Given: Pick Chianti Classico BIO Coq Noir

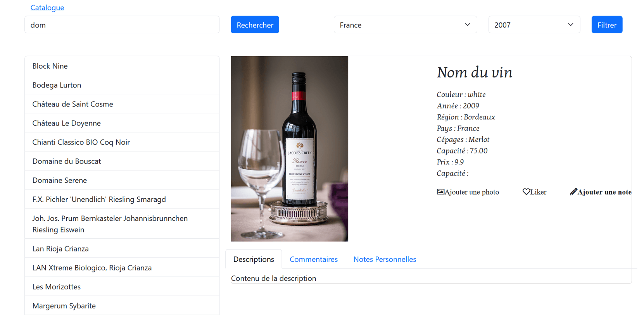Looking at the screenshot, I should [122, 142].
